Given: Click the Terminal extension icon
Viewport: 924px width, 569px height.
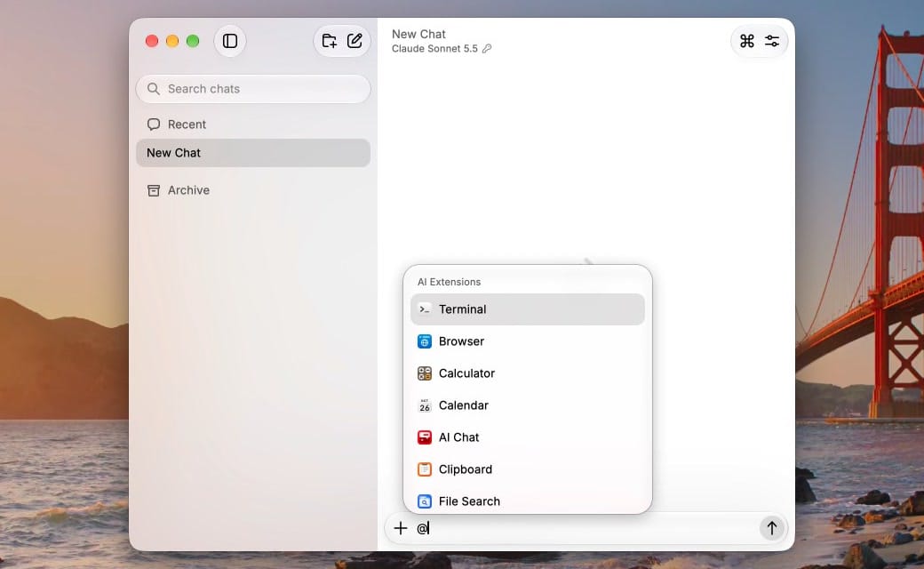Looking at the screenshot, I should coord(425,309).
